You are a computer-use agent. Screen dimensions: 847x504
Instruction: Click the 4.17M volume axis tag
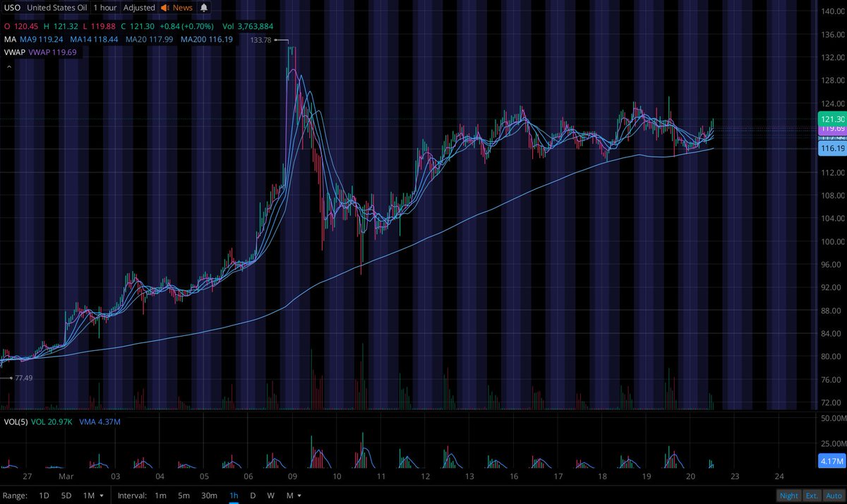832,462
